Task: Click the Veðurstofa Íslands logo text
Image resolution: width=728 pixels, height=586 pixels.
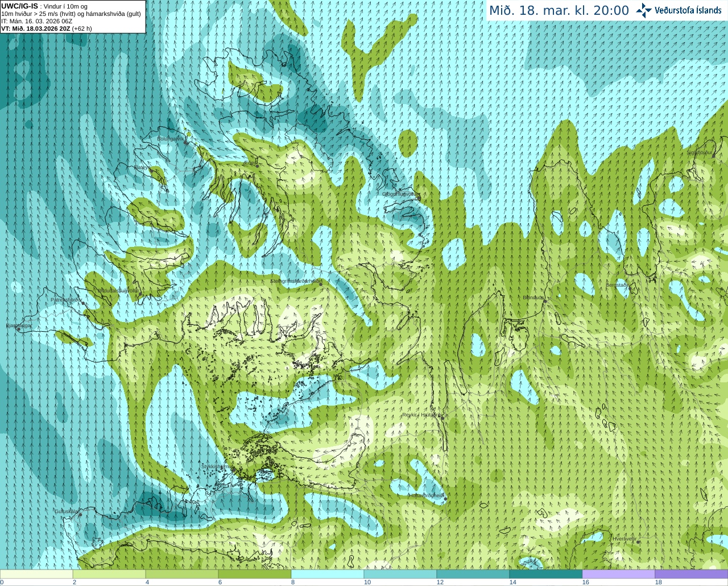Action: [x=688, y=10]
